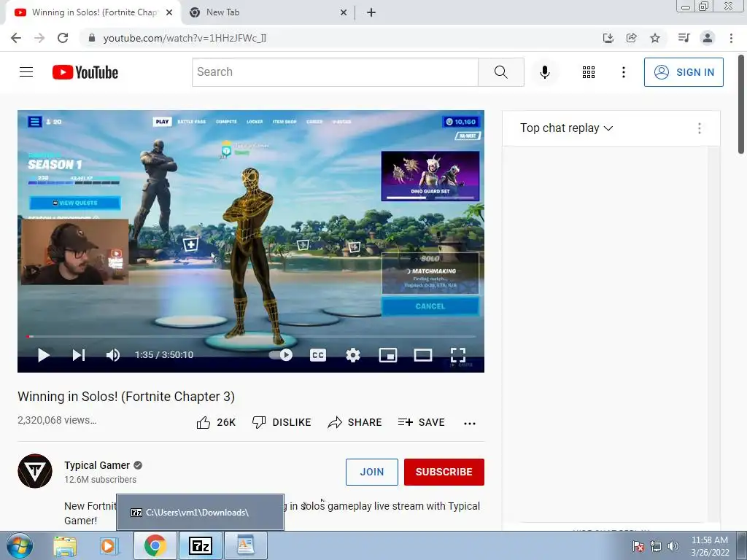Open video player settings gear
This screenshot has height=560, width=747.
click(x=353, y=355)
